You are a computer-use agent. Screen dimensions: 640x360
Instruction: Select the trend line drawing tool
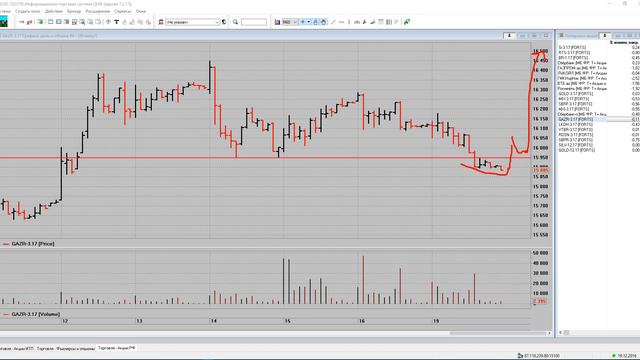(333, 22)
